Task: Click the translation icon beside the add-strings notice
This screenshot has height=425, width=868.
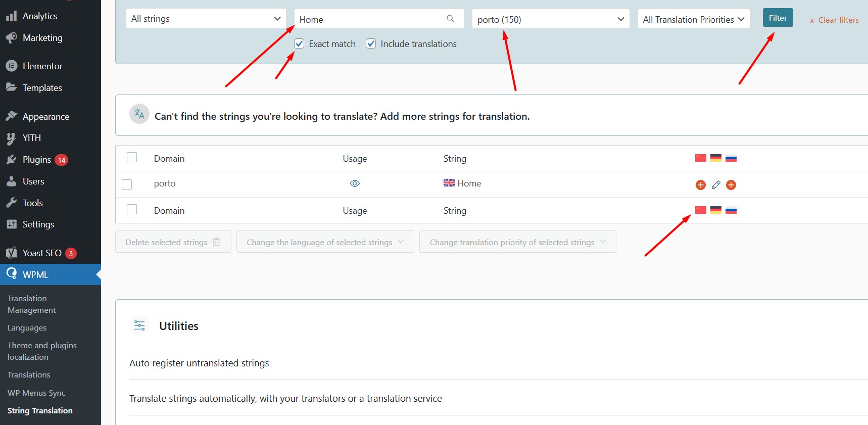Action: [139, 114]
